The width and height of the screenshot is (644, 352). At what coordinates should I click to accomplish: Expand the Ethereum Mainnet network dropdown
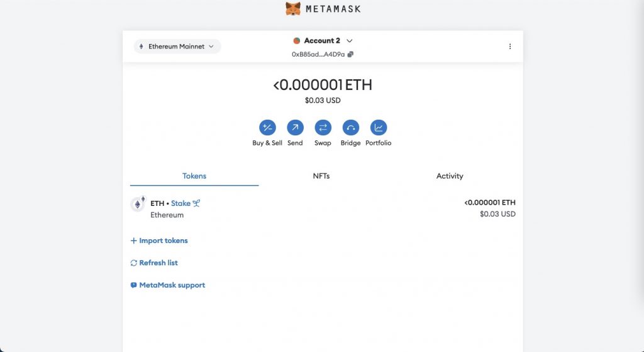(x=177, y=47)
